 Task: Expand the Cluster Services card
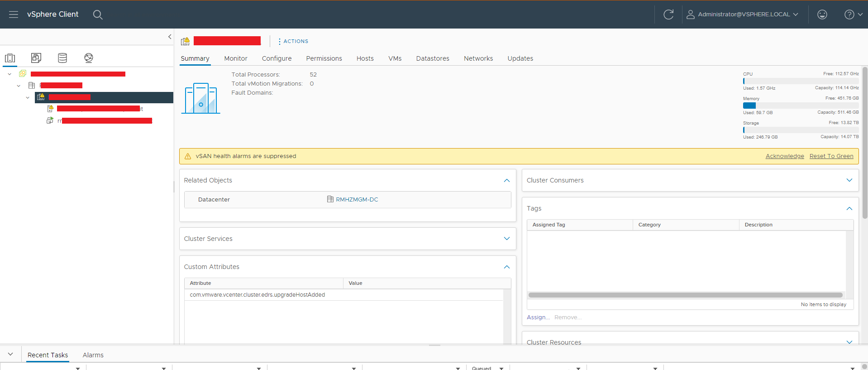(x=507, y=239)
